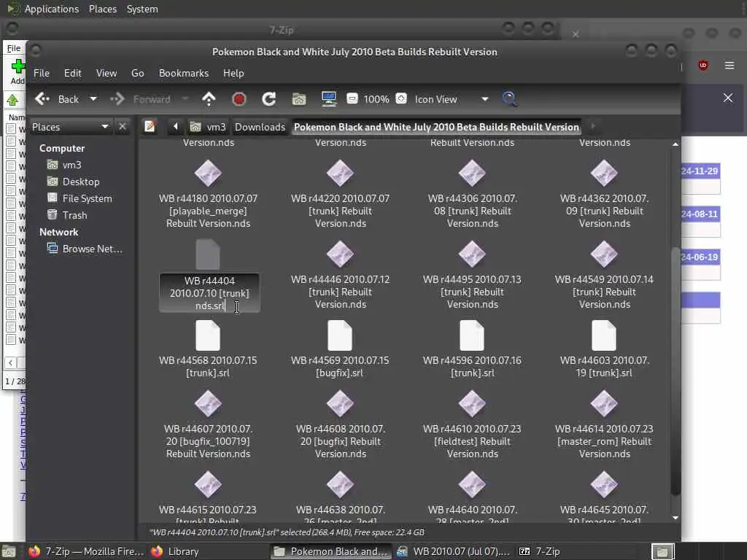Zoom in with the plus icon
This screenshot has width=747, height=560.
tap(402, 99)
